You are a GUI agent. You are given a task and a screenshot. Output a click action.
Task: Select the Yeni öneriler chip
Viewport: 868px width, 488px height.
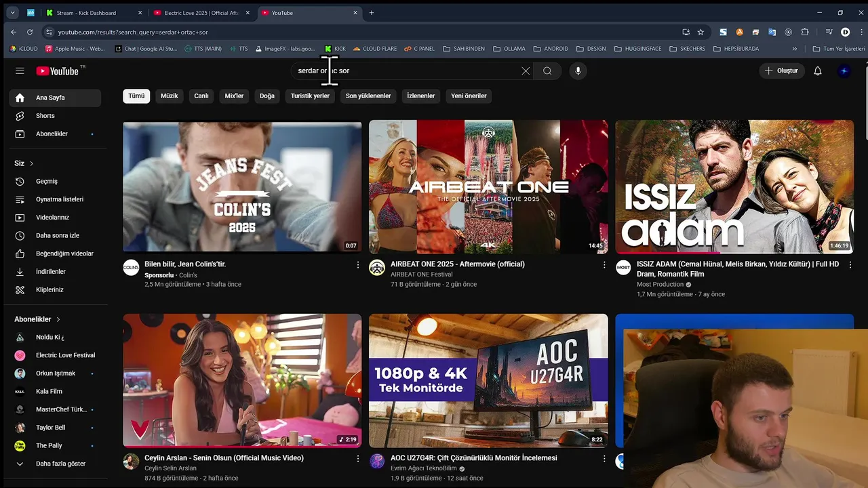click(469, 96)
